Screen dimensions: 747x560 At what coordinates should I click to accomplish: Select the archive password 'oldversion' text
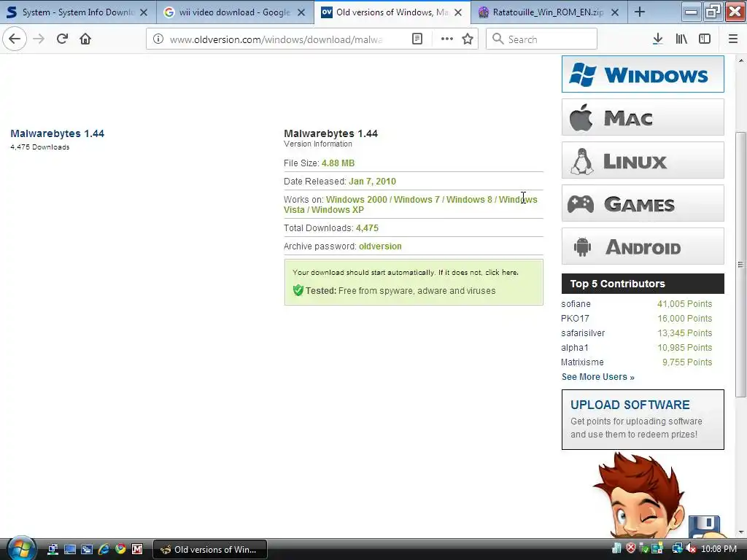[x=380, y=246]
